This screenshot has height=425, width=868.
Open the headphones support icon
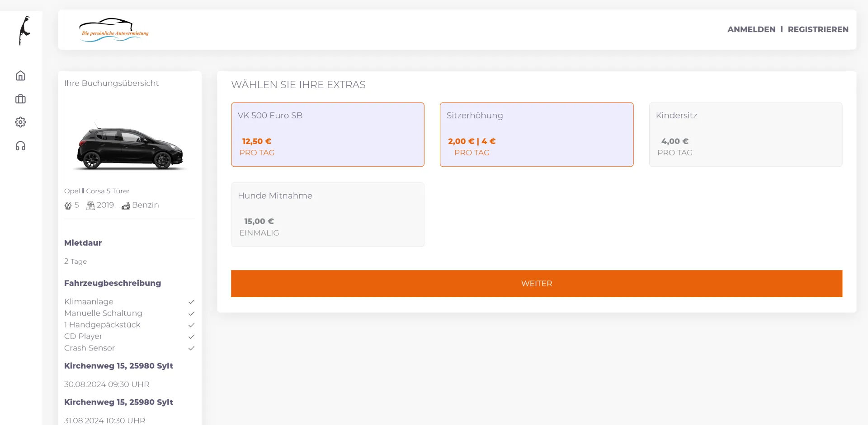pos(20,146)
